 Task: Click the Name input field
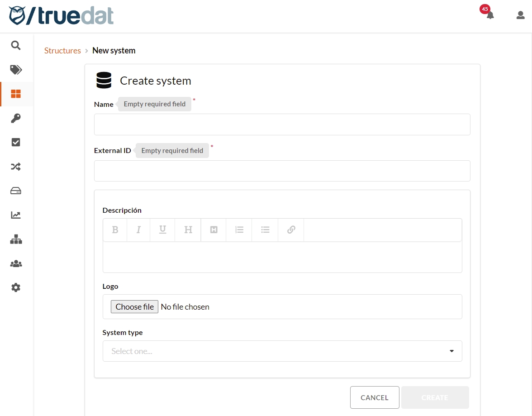[282, 124]
